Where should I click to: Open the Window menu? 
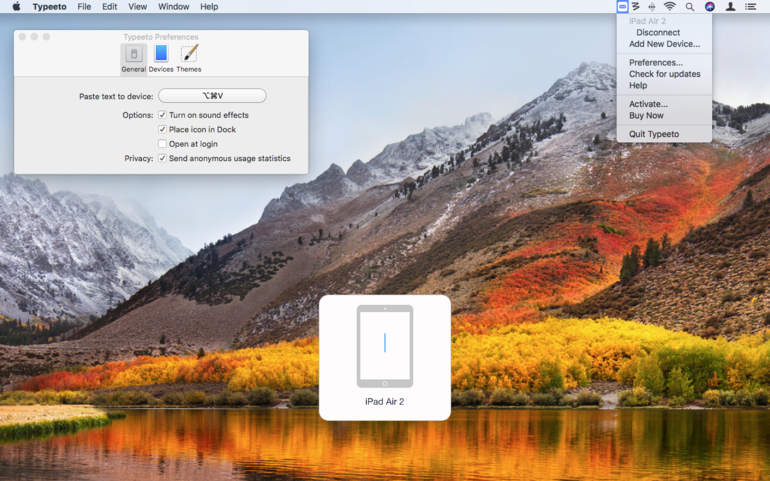point(173,6)
